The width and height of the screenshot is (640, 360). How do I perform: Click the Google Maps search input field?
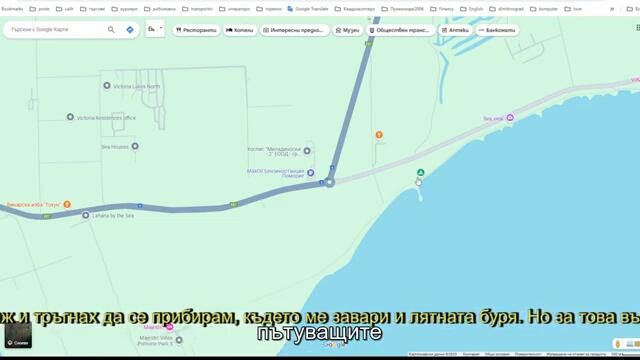point(56,30)
